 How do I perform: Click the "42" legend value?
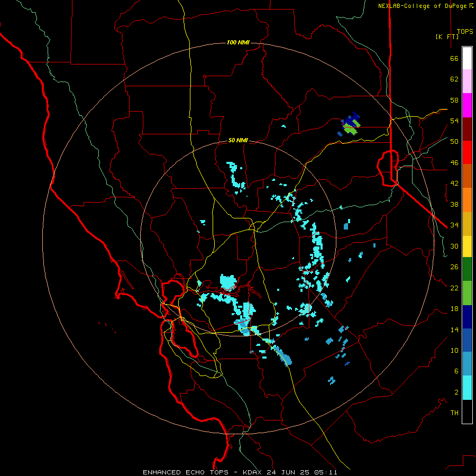pos(454,184)
